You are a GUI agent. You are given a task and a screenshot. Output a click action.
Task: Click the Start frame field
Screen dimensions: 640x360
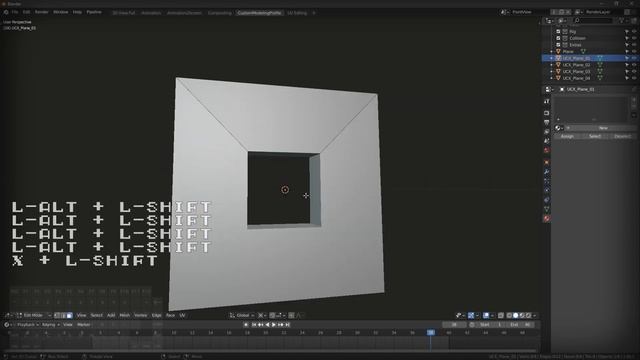pos(491,325)
